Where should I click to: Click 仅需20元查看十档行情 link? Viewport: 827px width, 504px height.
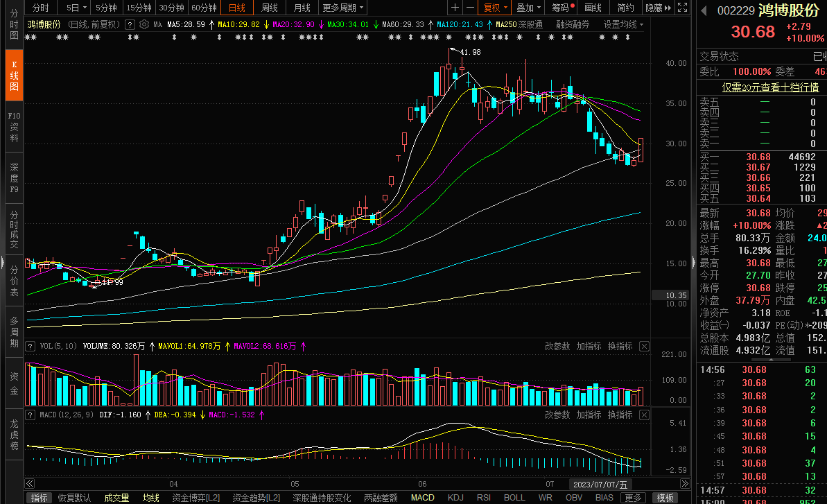pos(770,87)
